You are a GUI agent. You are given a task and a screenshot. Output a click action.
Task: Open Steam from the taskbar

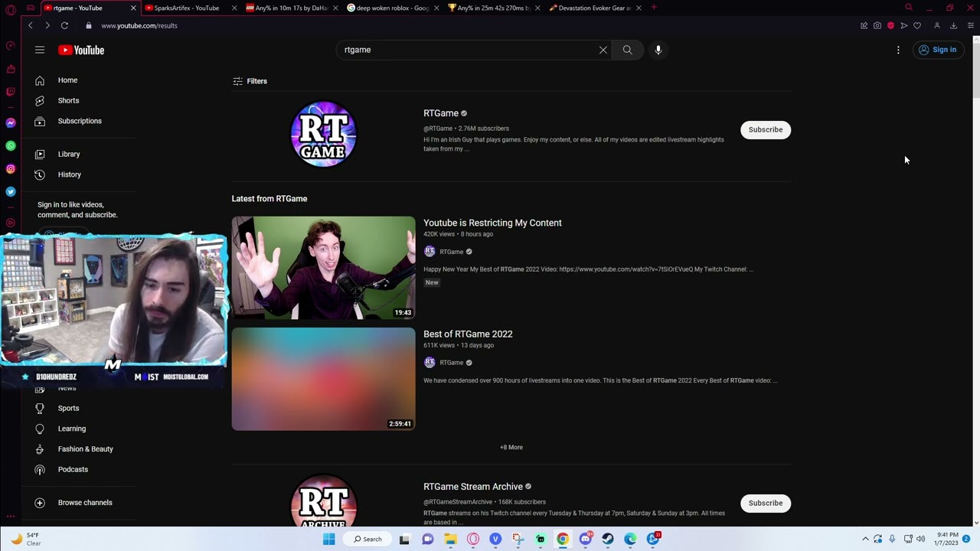tap(608, 539)
